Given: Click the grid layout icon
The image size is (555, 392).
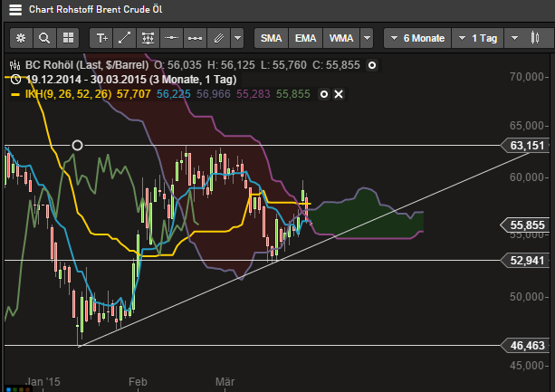Looking at the screenshot, I should (x=67, y=39).
